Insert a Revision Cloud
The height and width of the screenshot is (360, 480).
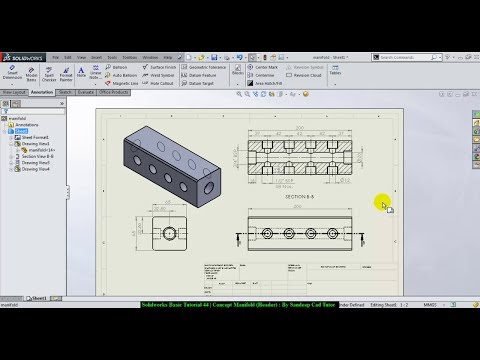point(304,75)
